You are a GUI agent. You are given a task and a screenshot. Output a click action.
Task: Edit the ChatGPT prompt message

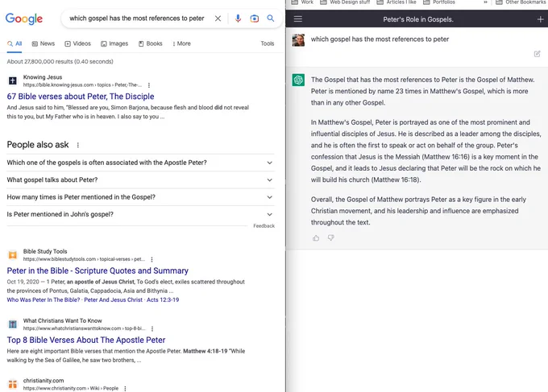(x=538, y=54)
